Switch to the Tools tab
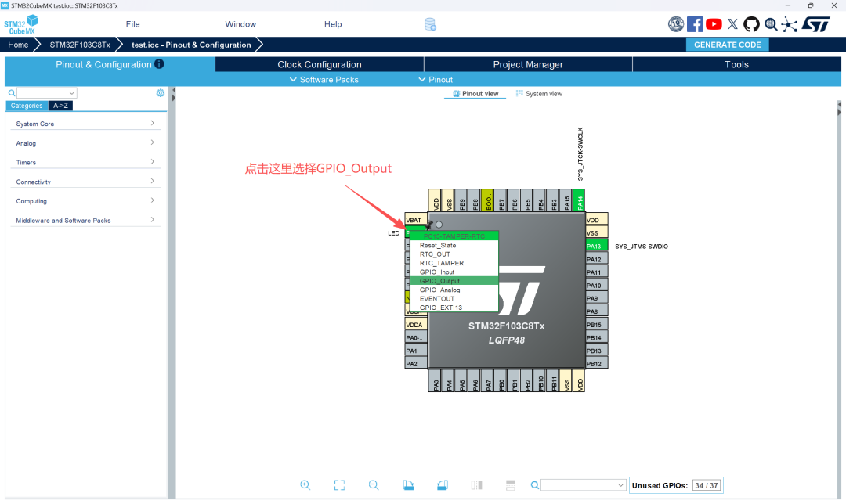The width and height of the screenshot is (846, 504). (x=736, y=64)
